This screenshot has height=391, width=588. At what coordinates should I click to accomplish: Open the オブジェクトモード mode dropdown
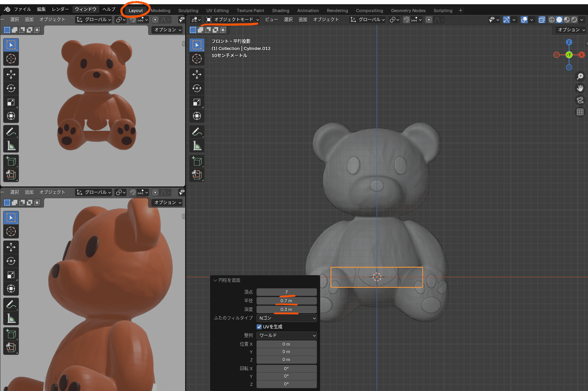(233, 20)
